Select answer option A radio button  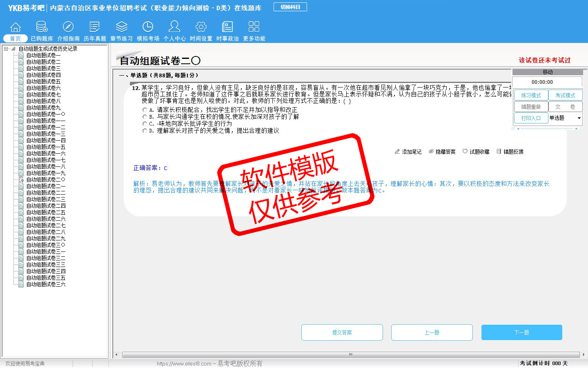coord(145,110)
